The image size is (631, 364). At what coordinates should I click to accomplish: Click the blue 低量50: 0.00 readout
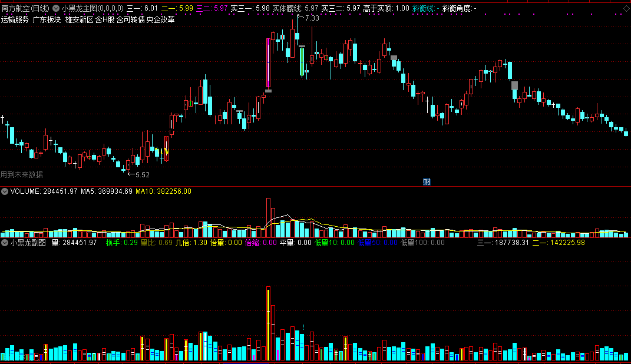(x=378, y=243)
